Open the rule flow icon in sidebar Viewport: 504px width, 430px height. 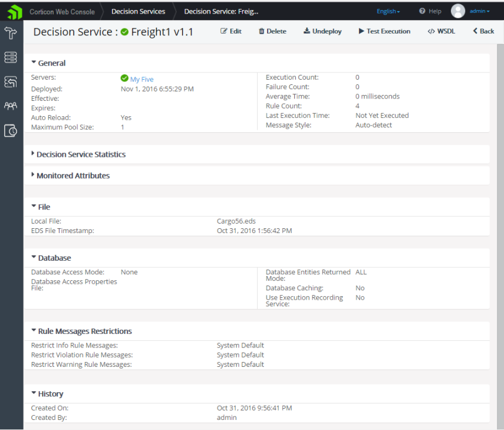point(11,33)
